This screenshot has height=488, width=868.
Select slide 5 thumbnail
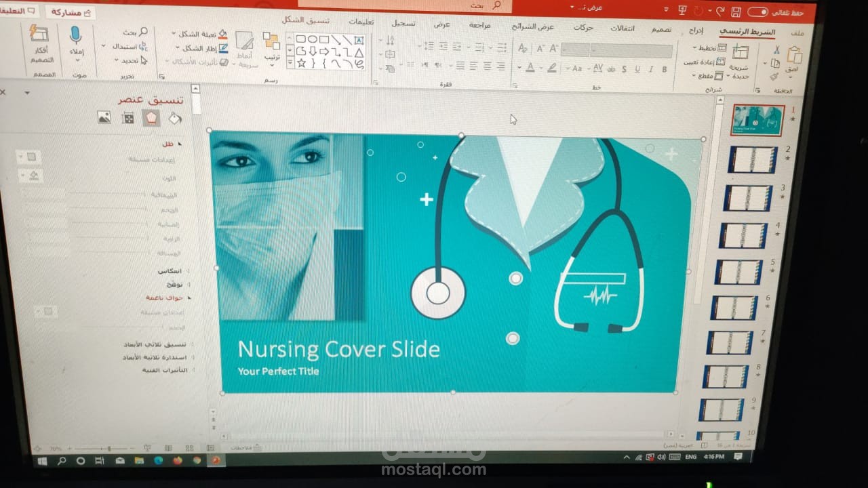[x=739, y=272]
